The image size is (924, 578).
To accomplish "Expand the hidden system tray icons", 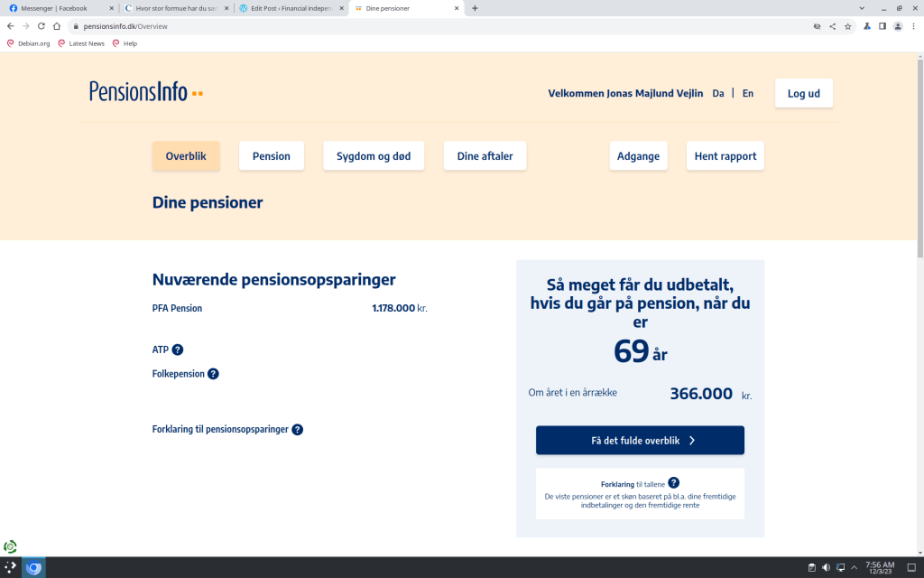I will click(x=854, y=567).
